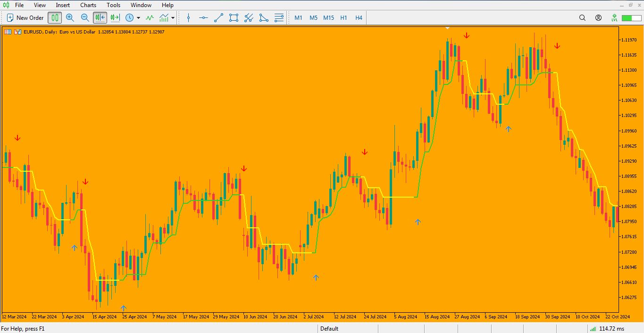Screen dimensions: 644x333
Task: Click the 1.09290 price scale label
Action: click(x=629, y=161)
